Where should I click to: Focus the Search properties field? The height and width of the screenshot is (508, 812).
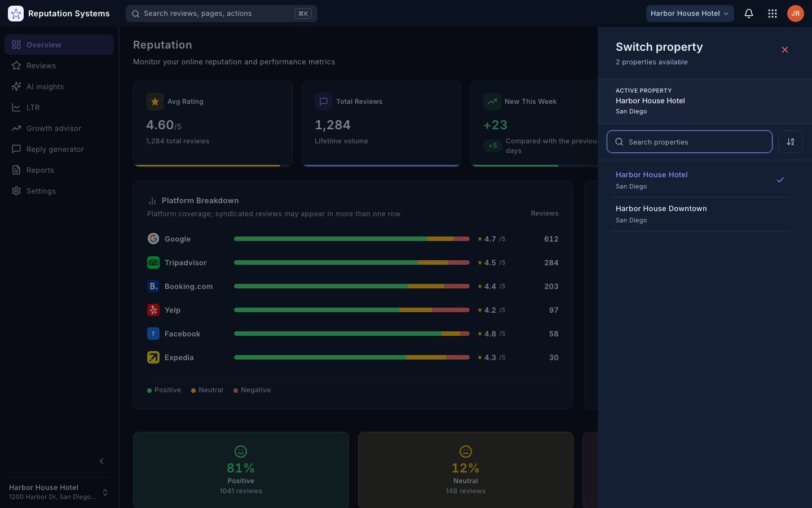coord(690,142)
